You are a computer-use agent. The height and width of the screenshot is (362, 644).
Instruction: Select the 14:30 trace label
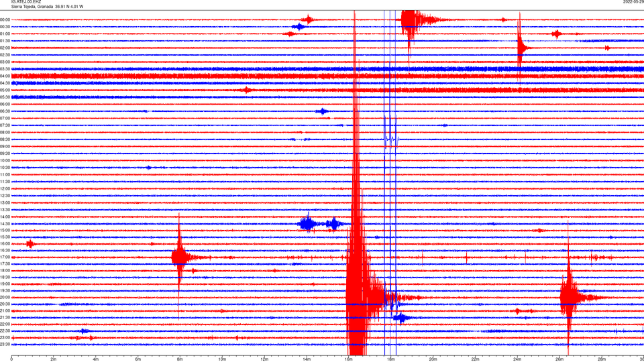(5, 224)
